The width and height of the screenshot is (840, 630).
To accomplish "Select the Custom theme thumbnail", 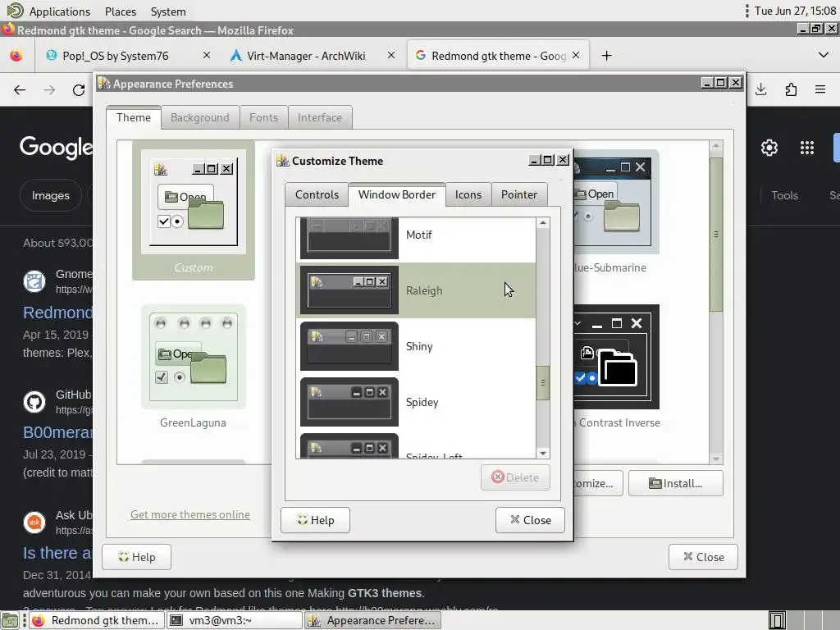I will (x=194, y=210).
